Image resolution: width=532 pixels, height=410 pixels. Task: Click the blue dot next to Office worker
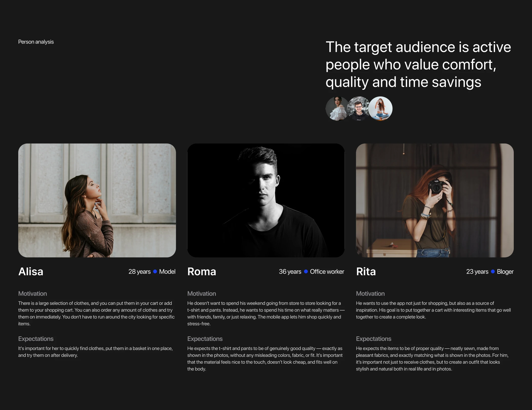click(306, 272)
